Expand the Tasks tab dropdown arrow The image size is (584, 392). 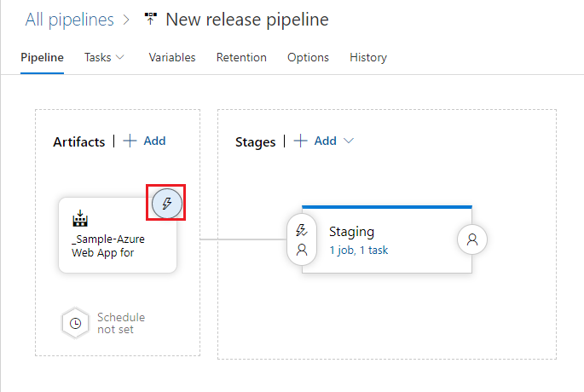[x=120, y=57]
